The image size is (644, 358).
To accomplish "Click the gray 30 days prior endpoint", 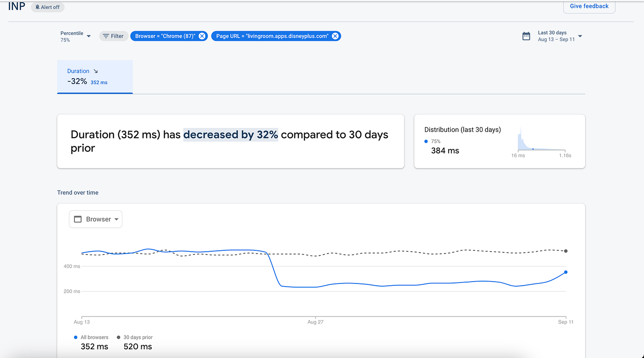I will (566, 251).
